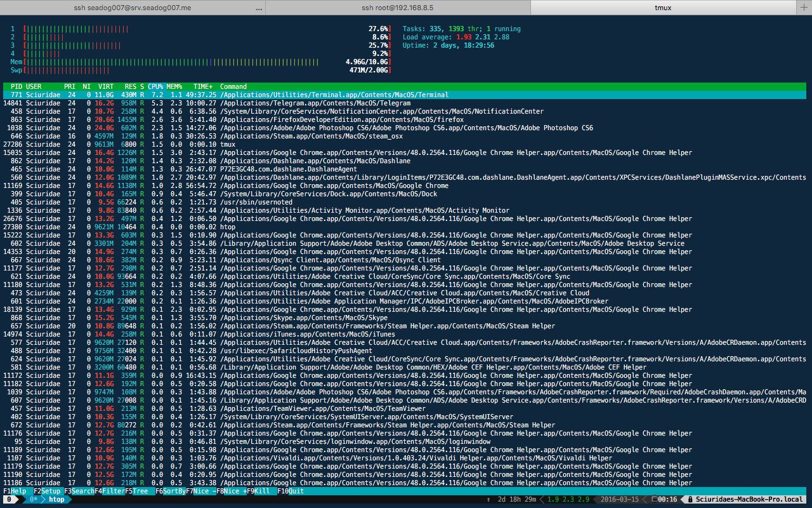Click the 1.9 2.3 2.9 load in tmux status

(568, 499)
